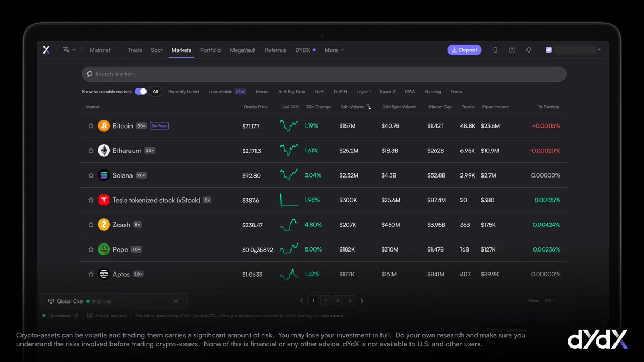
Task: Filter by Layer 1 category
Action: pyautogui.click(x=363, y=92)
